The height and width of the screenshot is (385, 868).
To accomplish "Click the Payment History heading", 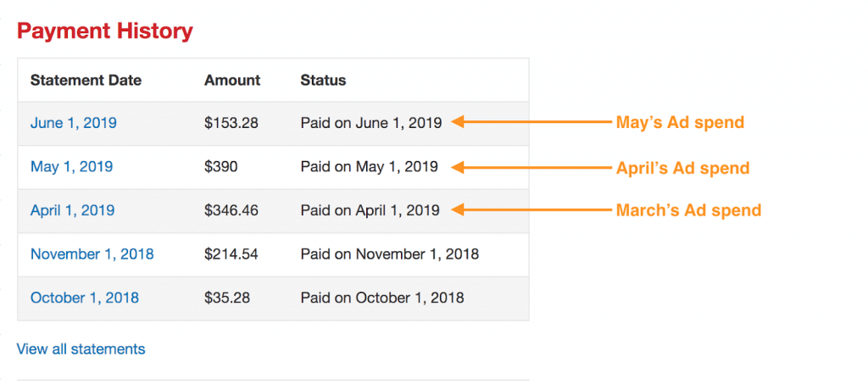I will (x=105, y=31).
